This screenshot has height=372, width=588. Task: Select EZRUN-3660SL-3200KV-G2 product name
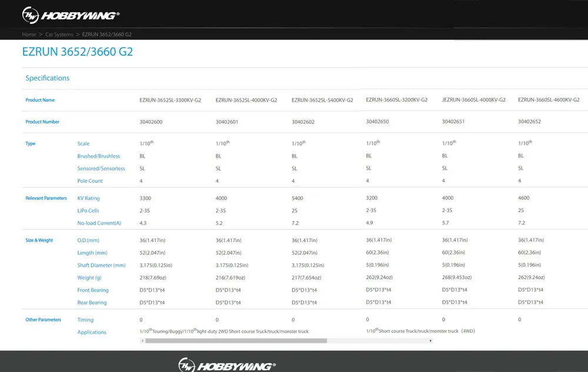tap(397, 100)
